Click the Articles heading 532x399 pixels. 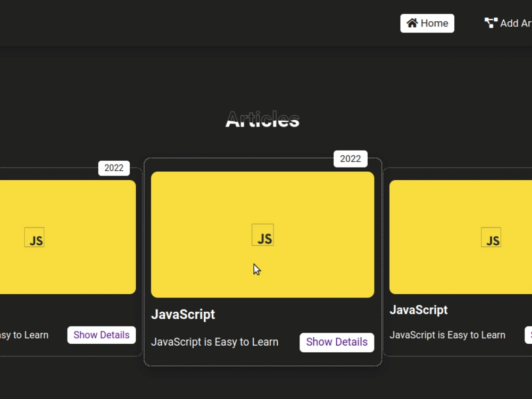coord(262,119)
